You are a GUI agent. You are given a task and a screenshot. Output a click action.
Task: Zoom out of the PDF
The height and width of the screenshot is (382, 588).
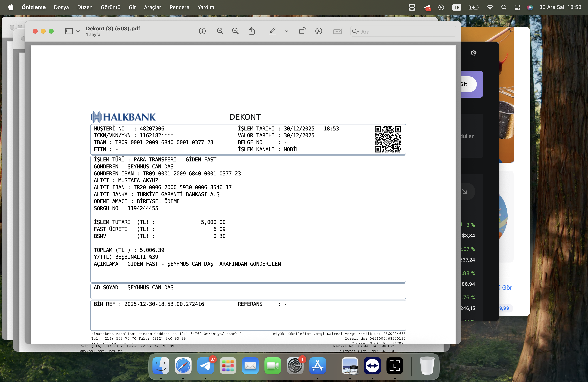click(x=220, y=31)
